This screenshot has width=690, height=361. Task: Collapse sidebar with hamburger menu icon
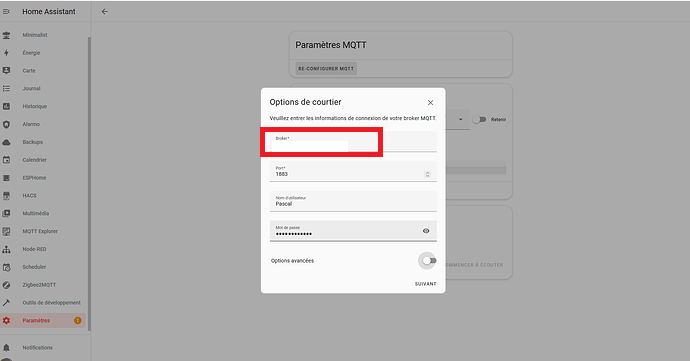(6, 11)
